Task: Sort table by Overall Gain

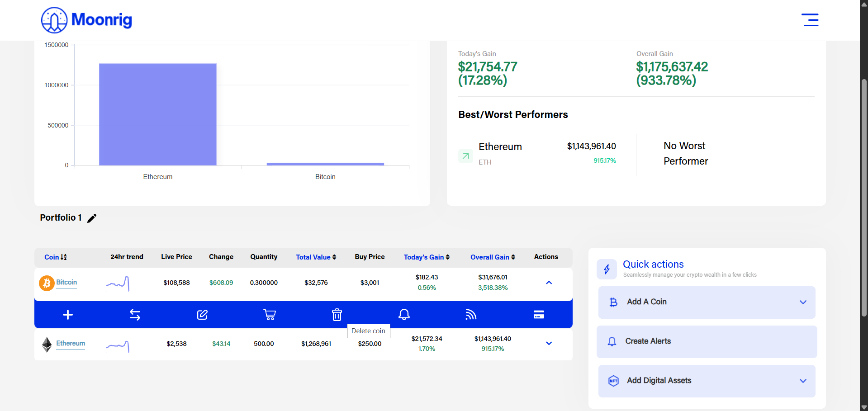Action: click(x=493, y=257)
